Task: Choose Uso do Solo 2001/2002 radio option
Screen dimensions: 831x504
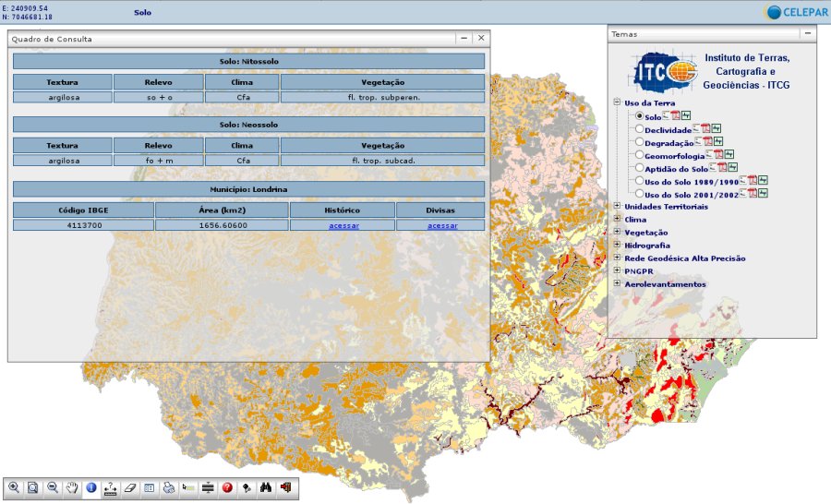Action: tap(639, 195)
